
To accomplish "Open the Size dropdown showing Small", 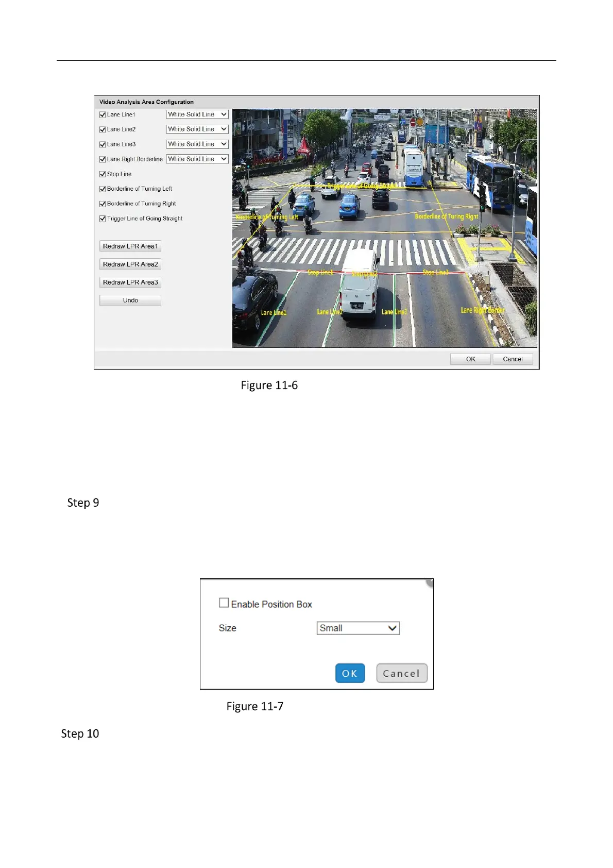I will [x=358, y=628].
